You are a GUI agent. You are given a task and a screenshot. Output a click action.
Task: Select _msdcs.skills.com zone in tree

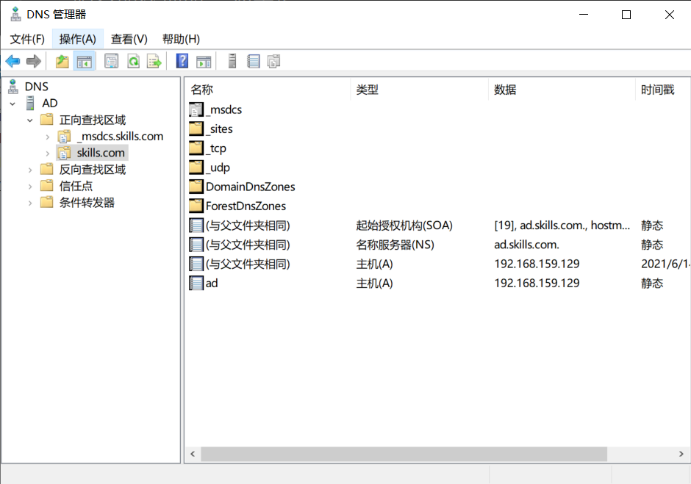(x=120, y=137)
